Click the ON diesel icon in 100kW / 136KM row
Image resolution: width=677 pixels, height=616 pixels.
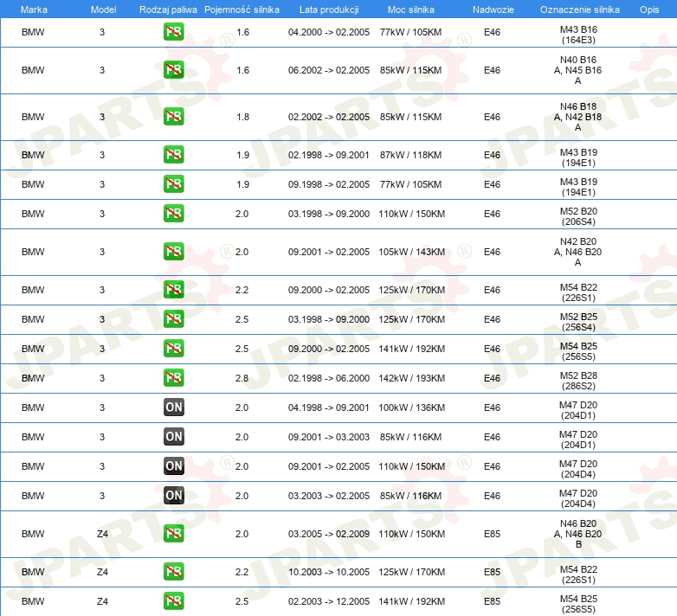173,407
